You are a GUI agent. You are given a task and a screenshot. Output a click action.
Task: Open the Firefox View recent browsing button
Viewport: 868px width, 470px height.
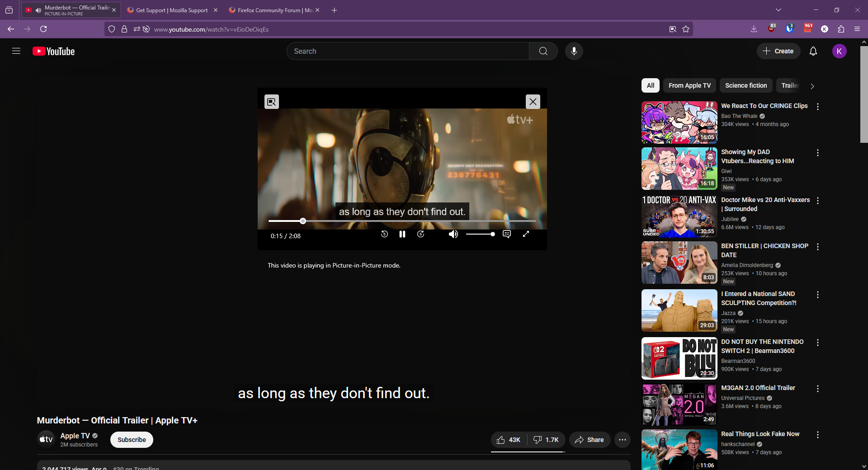9,10
